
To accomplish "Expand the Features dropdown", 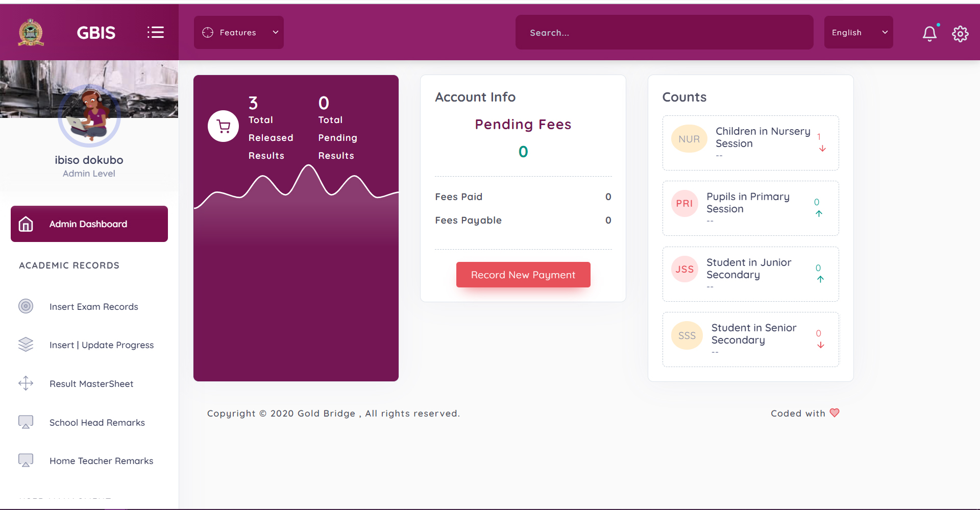I will coord(238,33).
